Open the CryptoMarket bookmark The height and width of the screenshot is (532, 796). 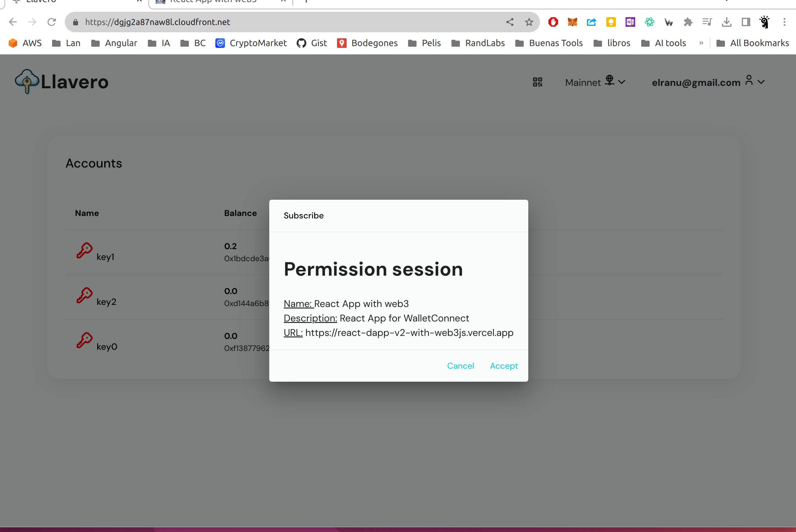click(x=251, y=43)
